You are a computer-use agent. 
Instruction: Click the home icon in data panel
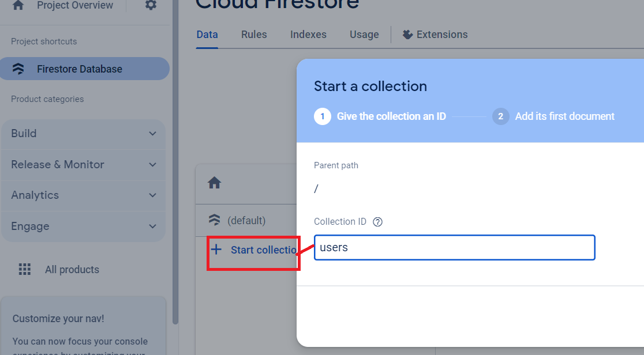point(215,183)
